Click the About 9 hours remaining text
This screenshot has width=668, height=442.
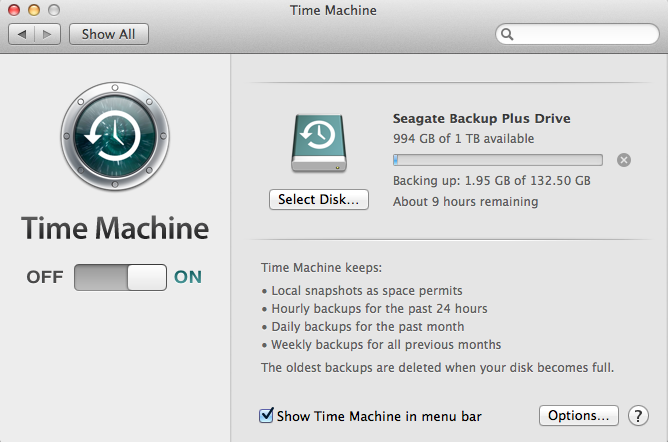pyautogui.click(x=466, y=201)
